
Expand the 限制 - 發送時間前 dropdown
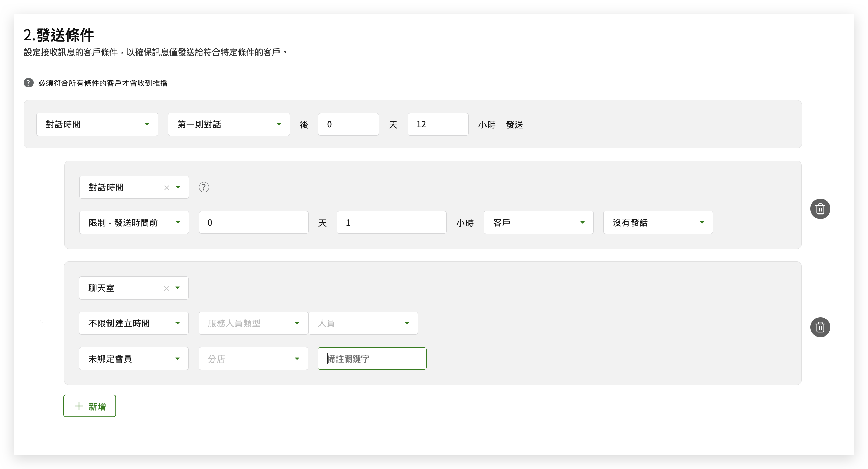[134, 223]
